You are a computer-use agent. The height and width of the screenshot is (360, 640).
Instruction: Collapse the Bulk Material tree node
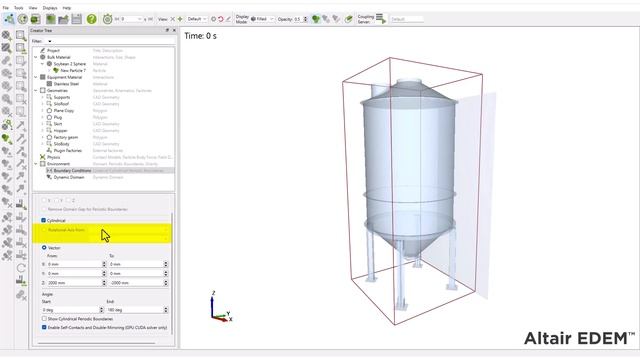coord(36,57)
